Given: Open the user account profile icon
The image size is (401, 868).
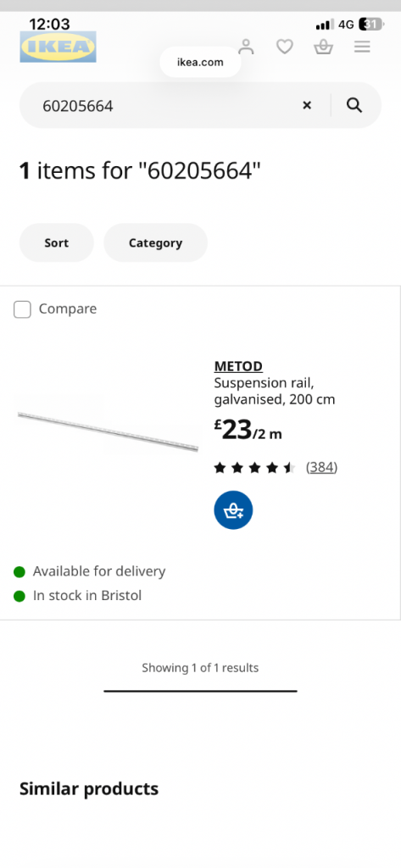Looking at the screenshot, I should pos(246,47).
